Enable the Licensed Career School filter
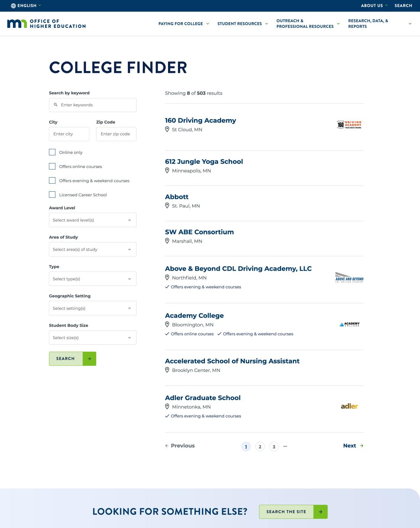The height and width of the screenshot is (528, 420). [52, 194]
